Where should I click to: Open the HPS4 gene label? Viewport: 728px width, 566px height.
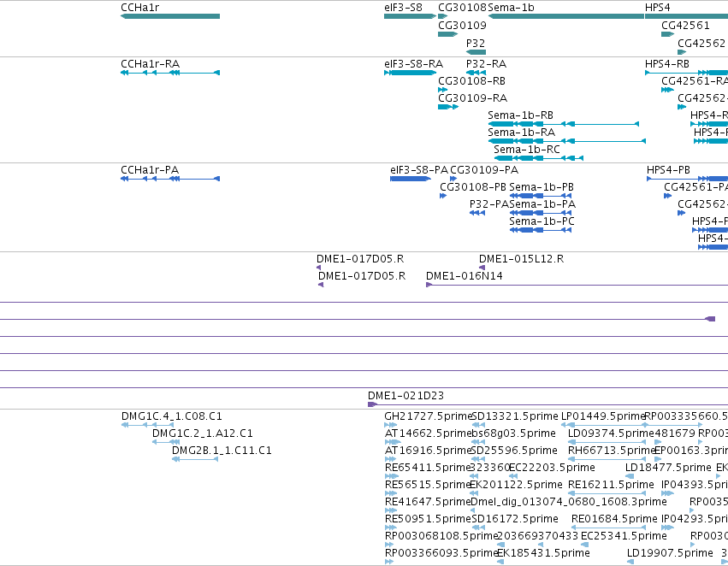click(658, 8)
